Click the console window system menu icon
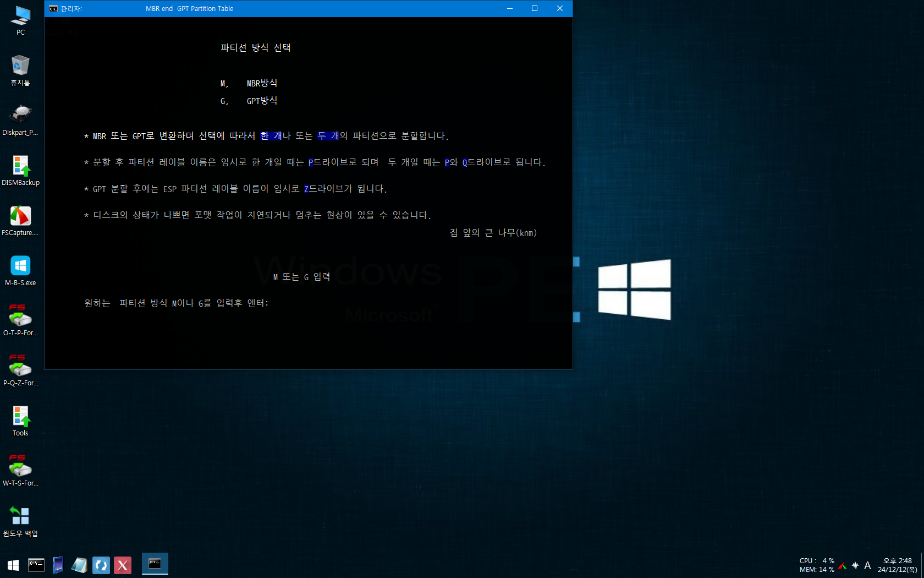 point(53,9)
